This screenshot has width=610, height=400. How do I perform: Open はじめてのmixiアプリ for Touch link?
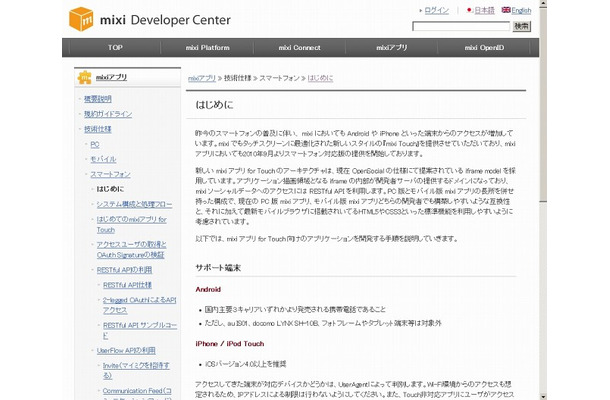(x=131, y=225)
